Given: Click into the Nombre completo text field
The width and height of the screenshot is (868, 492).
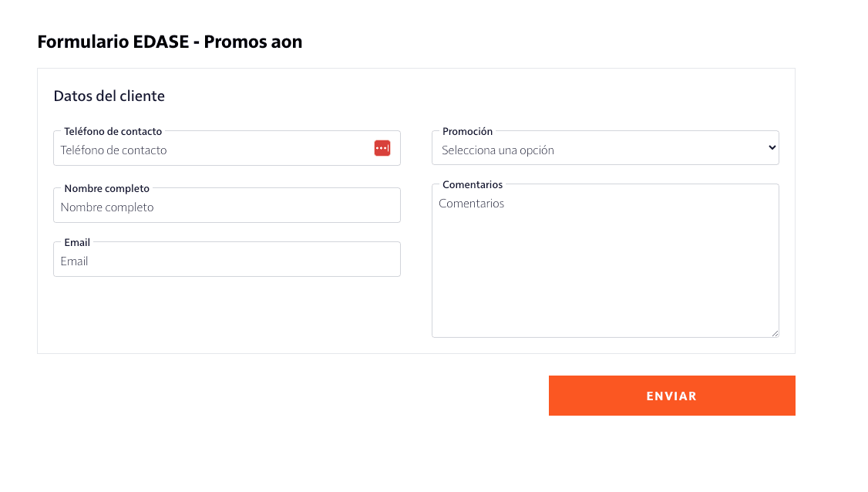Looking at the screenshot, I should click(227, 207).
